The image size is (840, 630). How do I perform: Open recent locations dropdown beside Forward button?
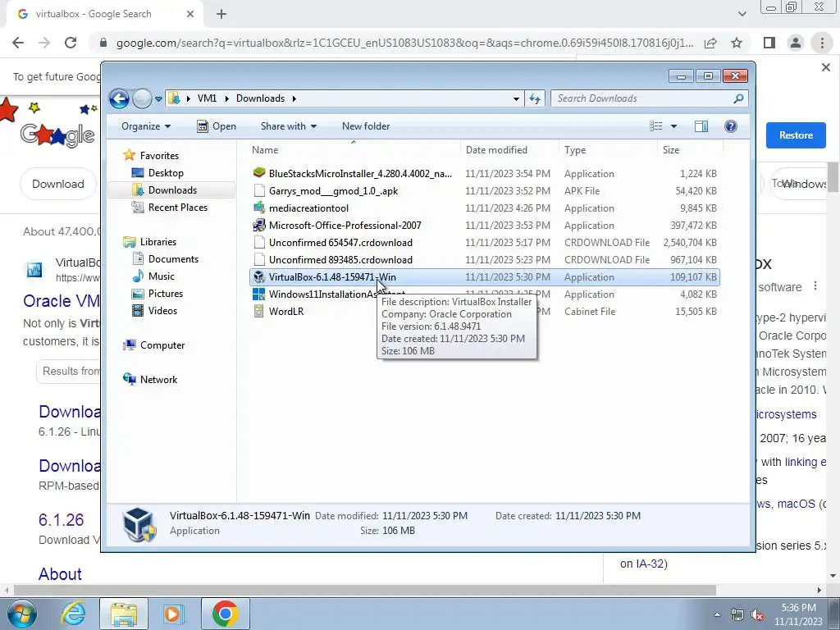point(158,99)
